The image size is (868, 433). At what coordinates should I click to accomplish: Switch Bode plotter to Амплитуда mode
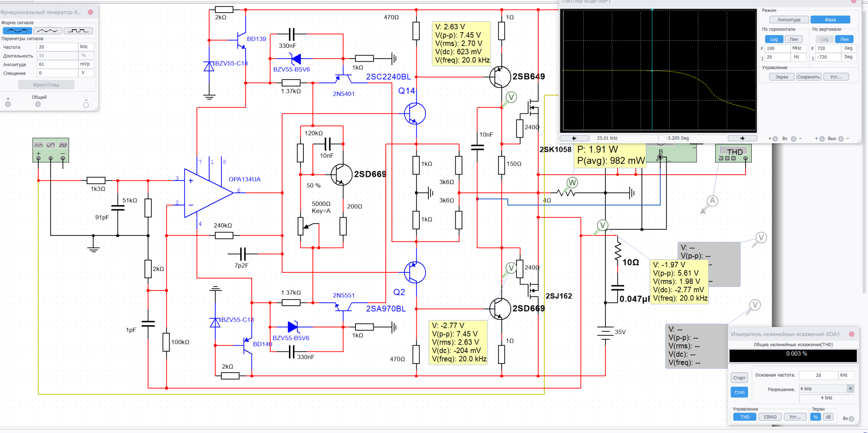point(789,20)
